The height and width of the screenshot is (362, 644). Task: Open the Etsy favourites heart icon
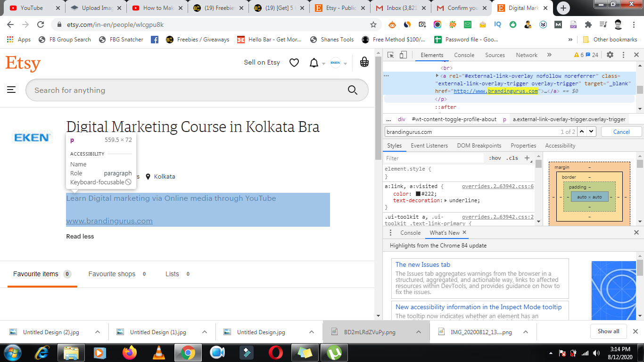coord(294,63)
